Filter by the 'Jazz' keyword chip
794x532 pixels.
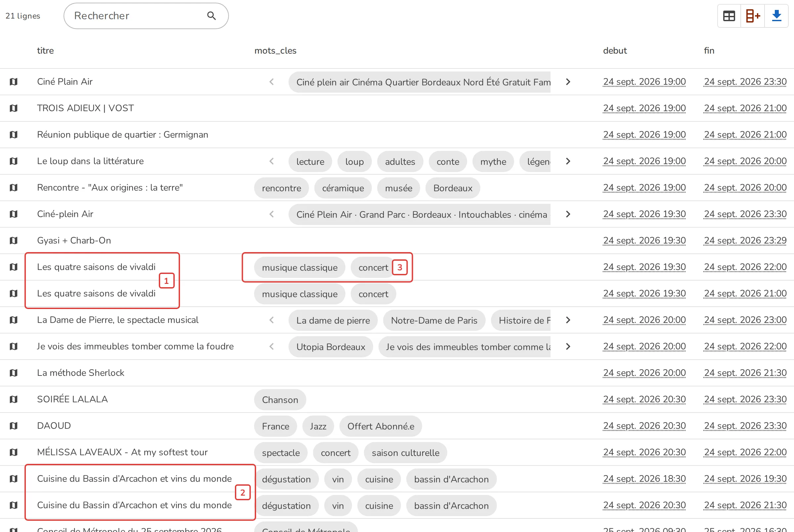[318, 426]
